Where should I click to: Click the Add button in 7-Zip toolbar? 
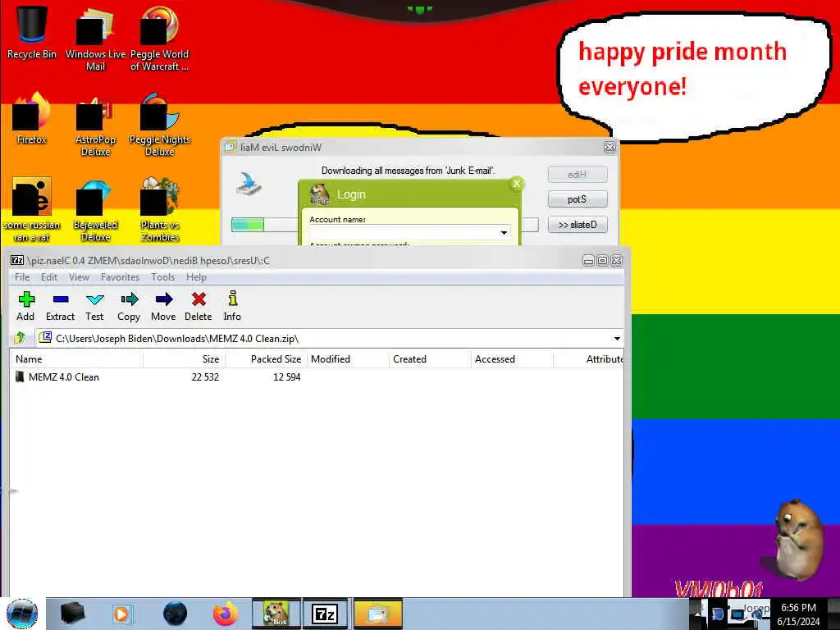25,306
